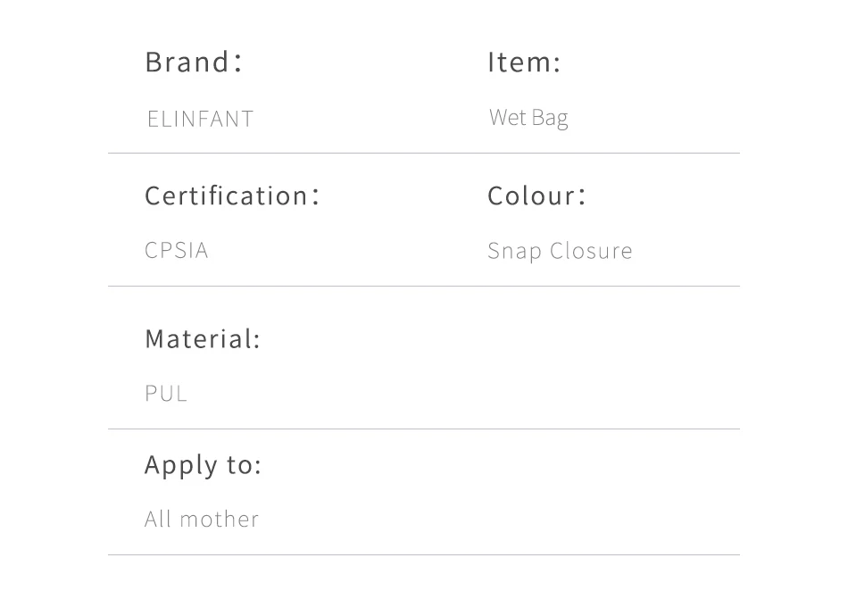Click the word Apply in the Apply to label
The image size is (848, 616).
pyautogui.click(x=179, y=465)
